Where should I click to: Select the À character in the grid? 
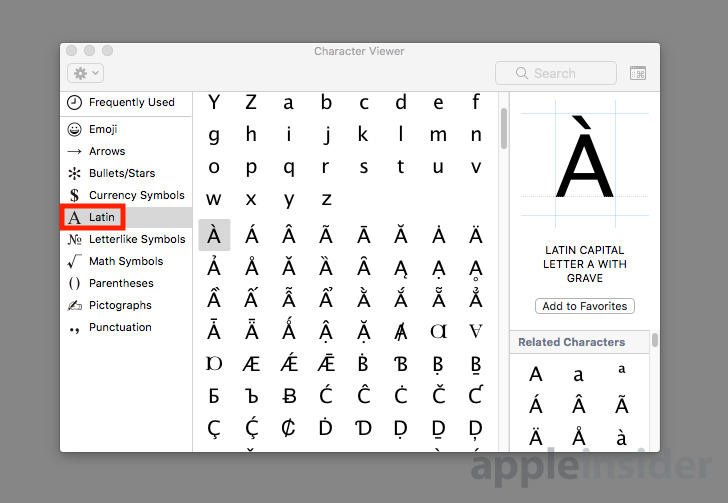[214, 235]
